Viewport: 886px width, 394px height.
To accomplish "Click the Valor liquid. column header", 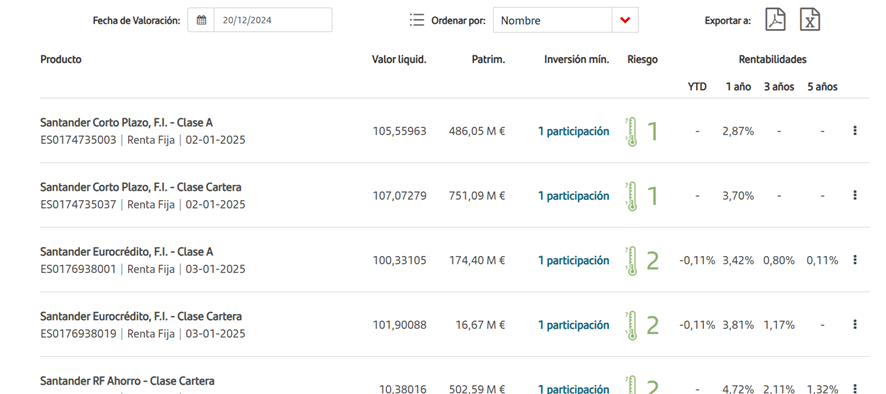I will click(x=399, y=59).
